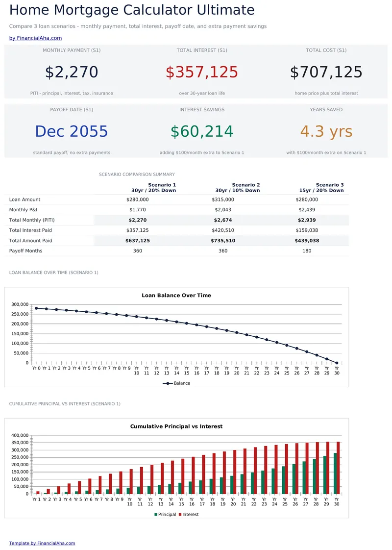The width and height of the screenshot is (392, 550).
Task: Select Scenario 1 30yr / 20% Down header
Action: coord(153,188)
